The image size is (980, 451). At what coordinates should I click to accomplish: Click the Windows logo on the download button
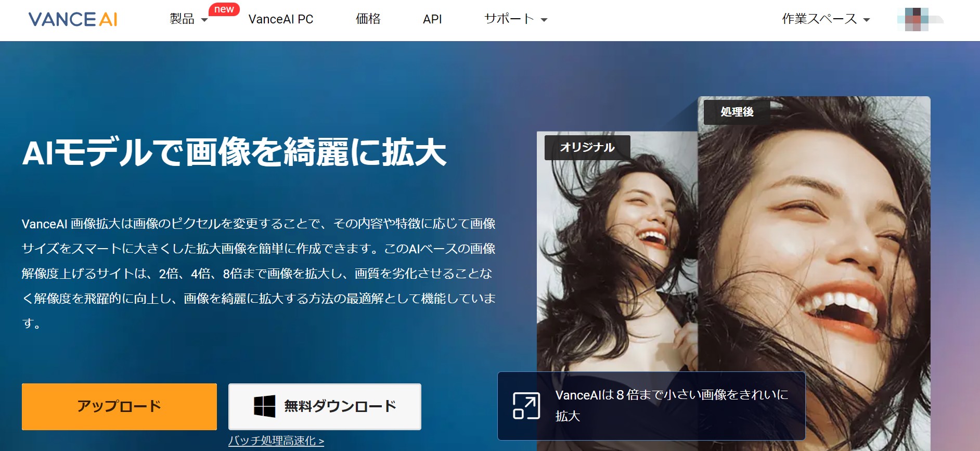click(264, 406)
